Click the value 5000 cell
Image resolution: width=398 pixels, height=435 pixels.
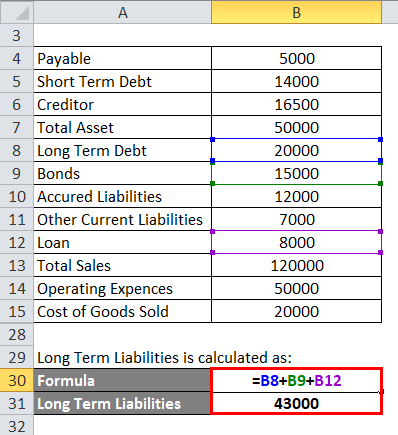[x=296, y=58]
